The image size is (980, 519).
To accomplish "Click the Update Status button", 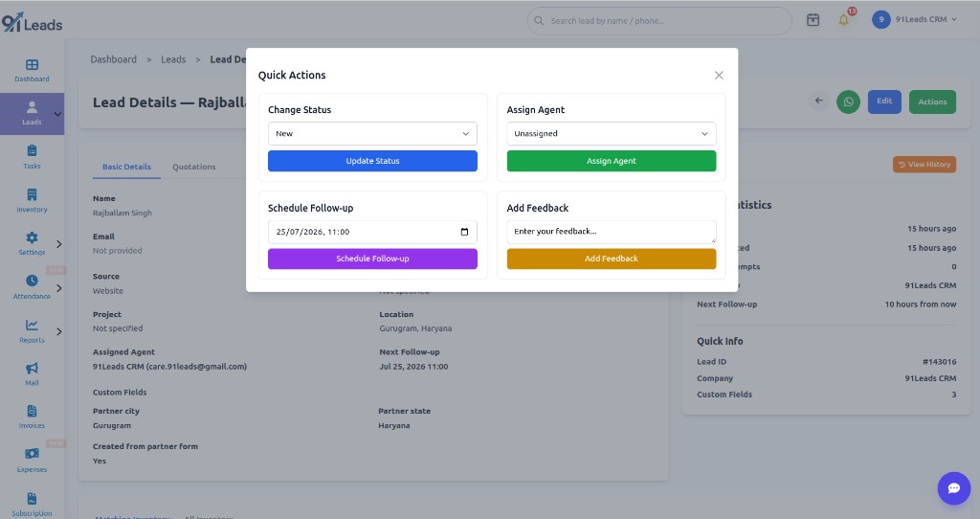I will pyautogui.click(x=372, y=161).
